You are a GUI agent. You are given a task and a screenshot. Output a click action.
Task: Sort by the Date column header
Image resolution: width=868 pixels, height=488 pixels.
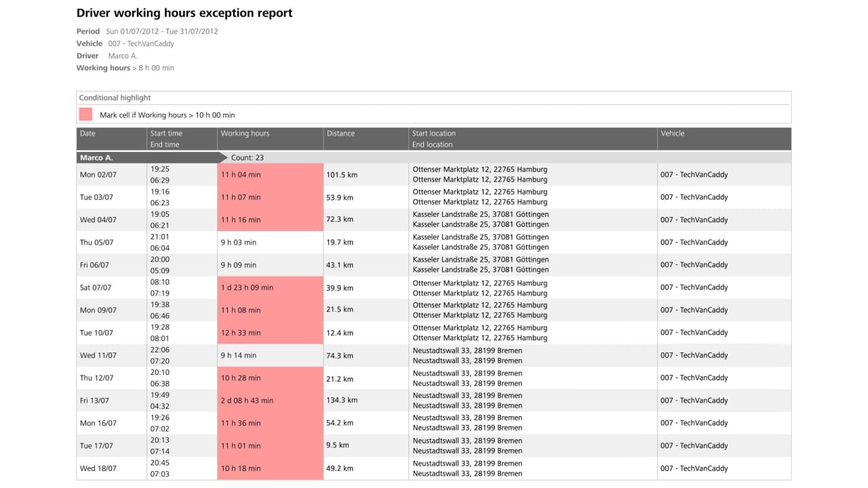point(88,134)
